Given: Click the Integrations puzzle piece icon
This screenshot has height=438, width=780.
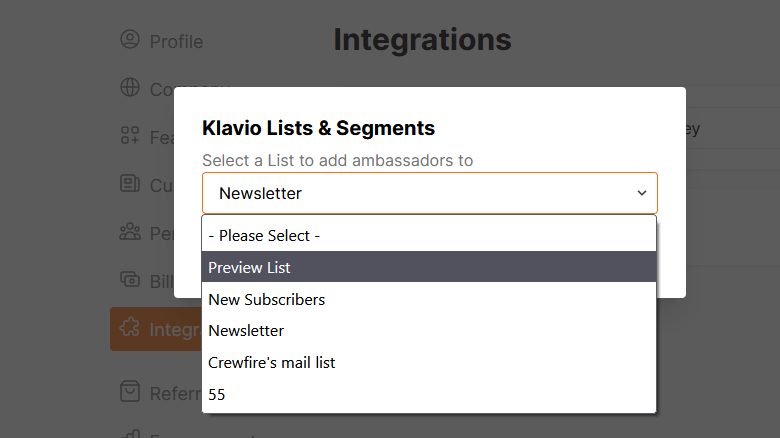Looking at the screenshot, I should click(130, 329).
